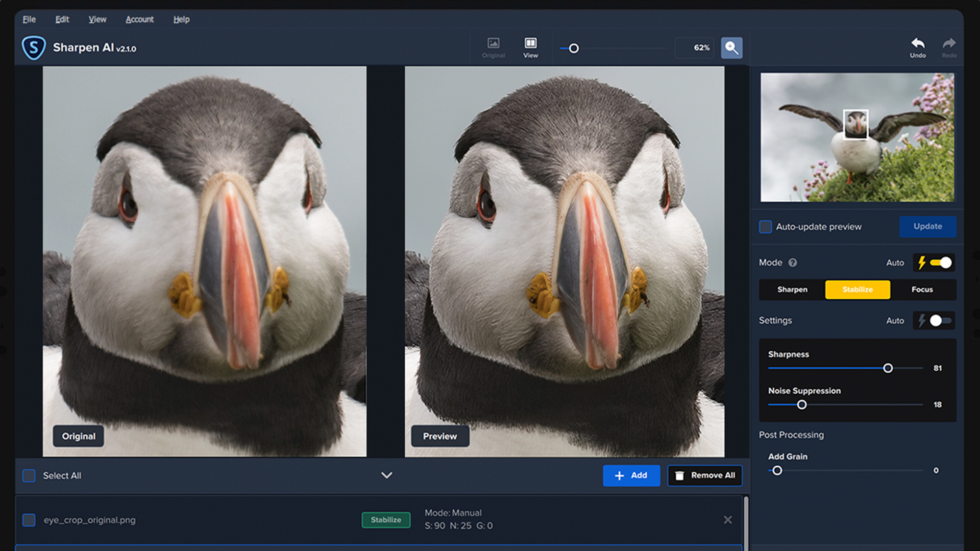Enable the Auto-update preview checkbox

click(765, 227)
